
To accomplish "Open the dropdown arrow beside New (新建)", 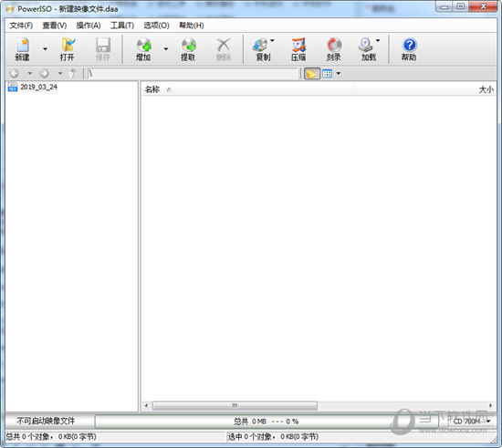I will tap(45, 49).
